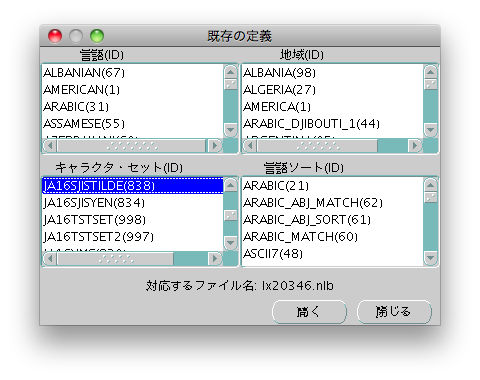
Task: Select ARABIC(31) in the language list
Action: pos(133,107)
